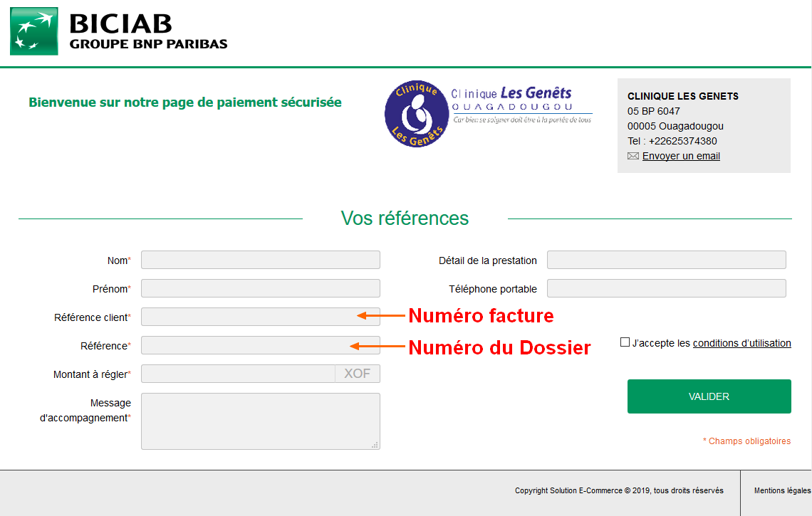The image size is (812, 516).
Task: Click the VALIDER button
Action: pos(709,396)
